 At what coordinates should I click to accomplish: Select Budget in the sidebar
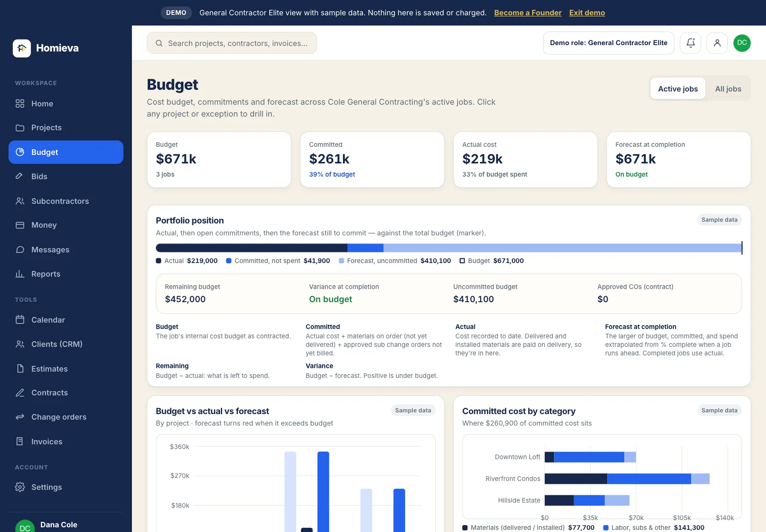coord(66,152)
